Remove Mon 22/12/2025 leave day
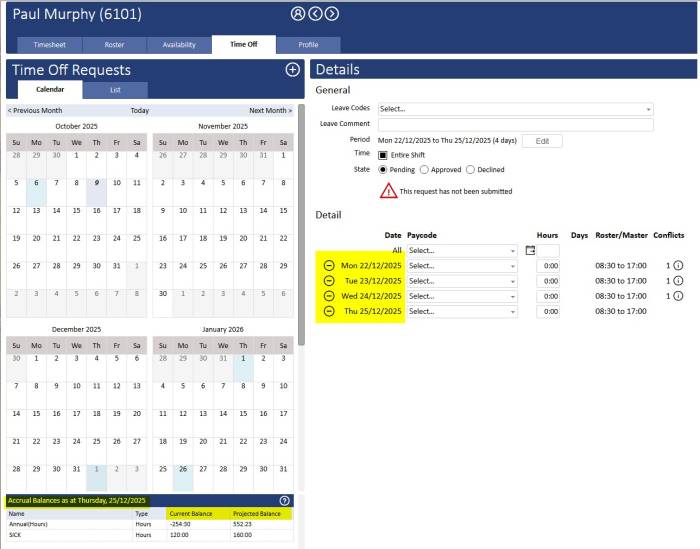The height and width of the screenshot is (549, 700). click(329, 266)
